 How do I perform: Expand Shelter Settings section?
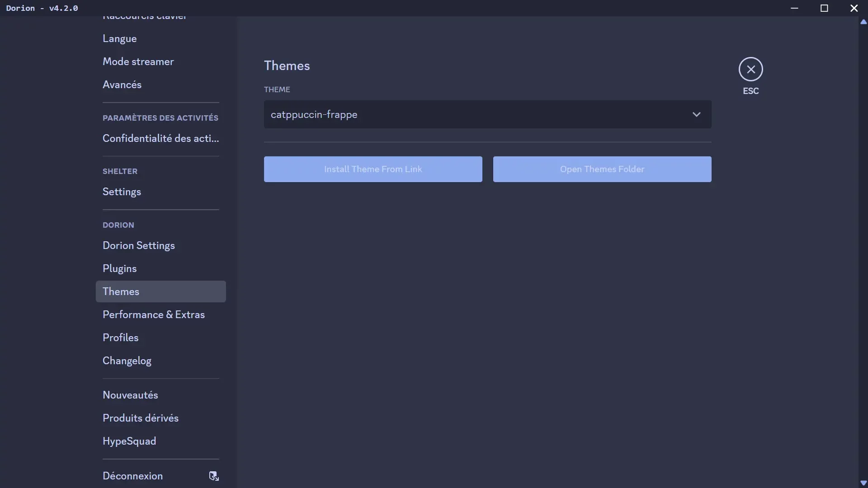click(x=122, y=191)
